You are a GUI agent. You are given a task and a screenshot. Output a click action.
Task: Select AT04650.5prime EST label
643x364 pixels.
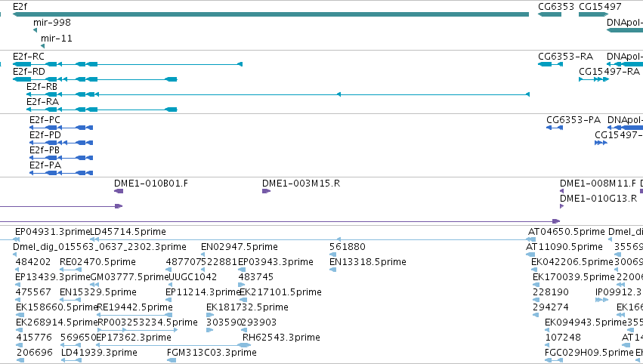click(567, 232)
